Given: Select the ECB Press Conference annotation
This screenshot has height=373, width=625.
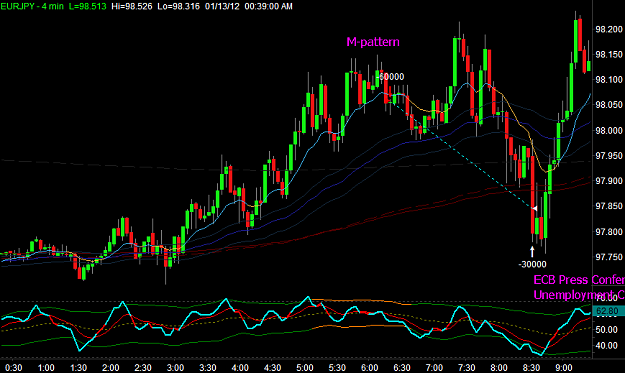Looking at the screenshot, I should 579,280.
